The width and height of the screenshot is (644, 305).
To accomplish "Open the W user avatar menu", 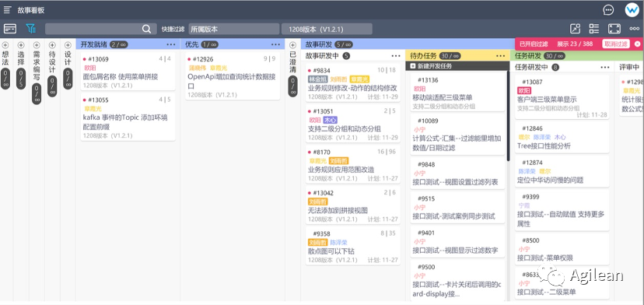I will pyautogui.click(x=632, y=10).
